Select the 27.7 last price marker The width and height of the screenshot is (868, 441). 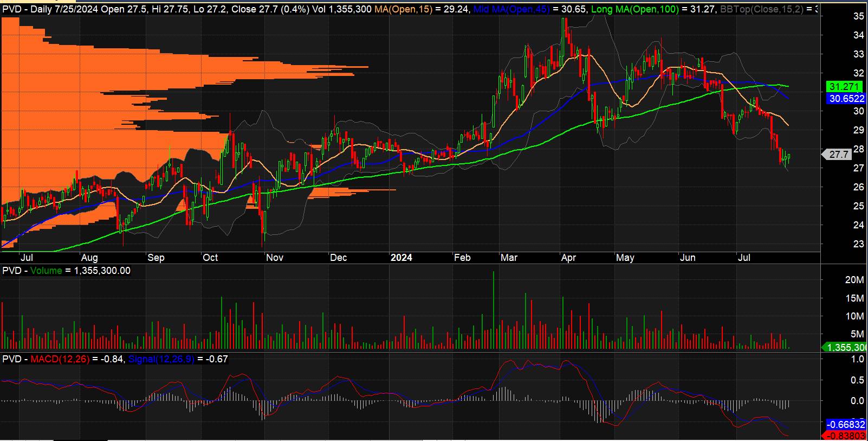click(838, 155)
